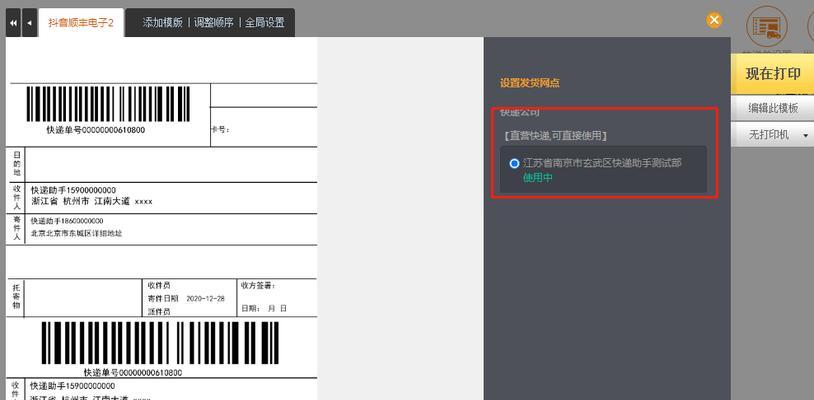Click top 快递单号00000000610800 text

point(96,130)
